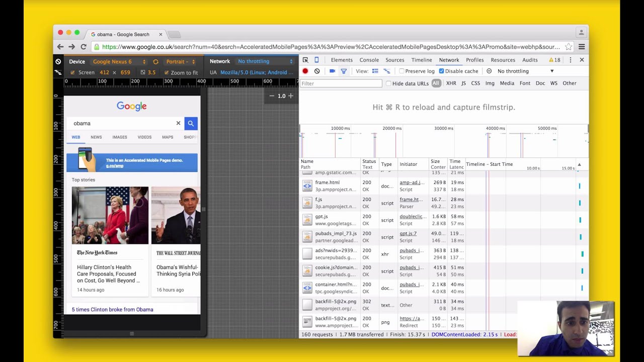Select the All filter pill
644x362 pixels.
coord(436,83)
